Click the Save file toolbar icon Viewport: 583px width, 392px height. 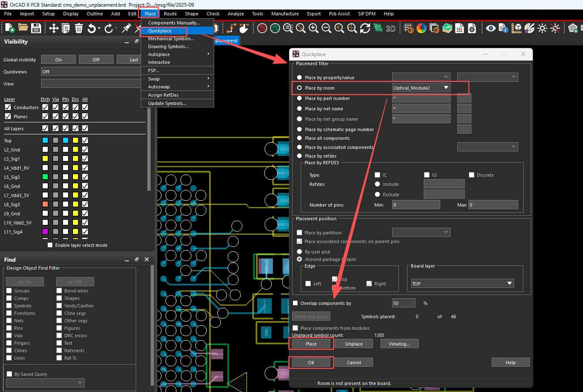pos(36,28)
